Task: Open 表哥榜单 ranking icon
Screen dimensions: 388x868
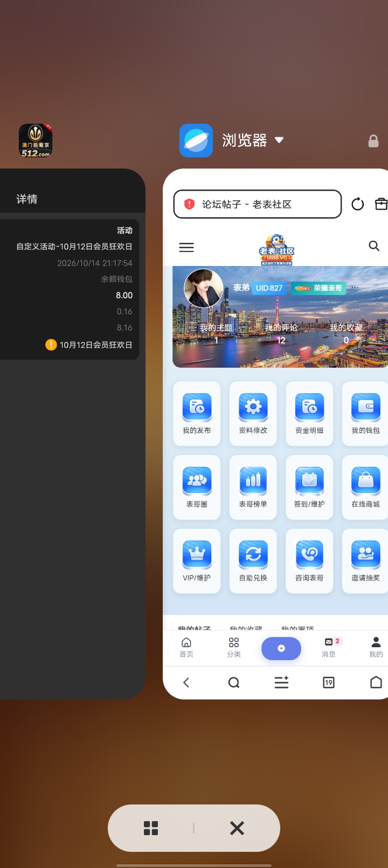Action: click(x=253, y=480)
